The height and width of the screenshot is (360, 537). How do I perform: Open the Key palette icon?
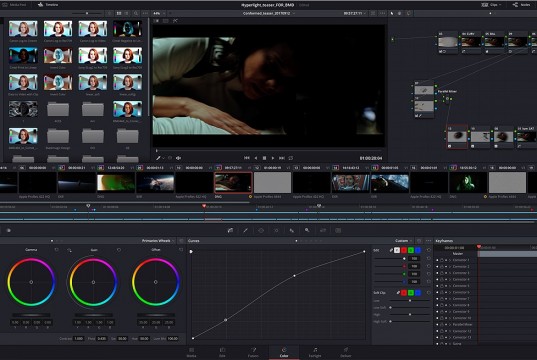point(307,231)
